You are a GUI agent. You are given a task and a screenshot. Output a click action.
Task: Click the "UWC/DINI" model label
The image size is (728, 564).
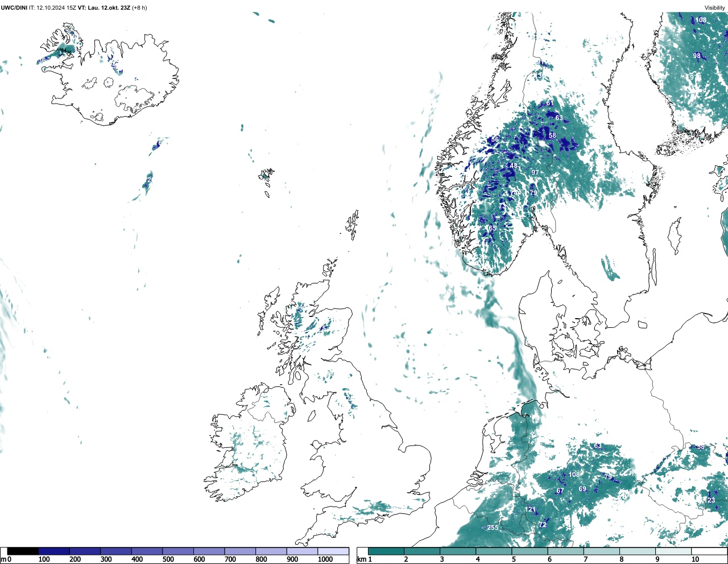tap(14, 7)
